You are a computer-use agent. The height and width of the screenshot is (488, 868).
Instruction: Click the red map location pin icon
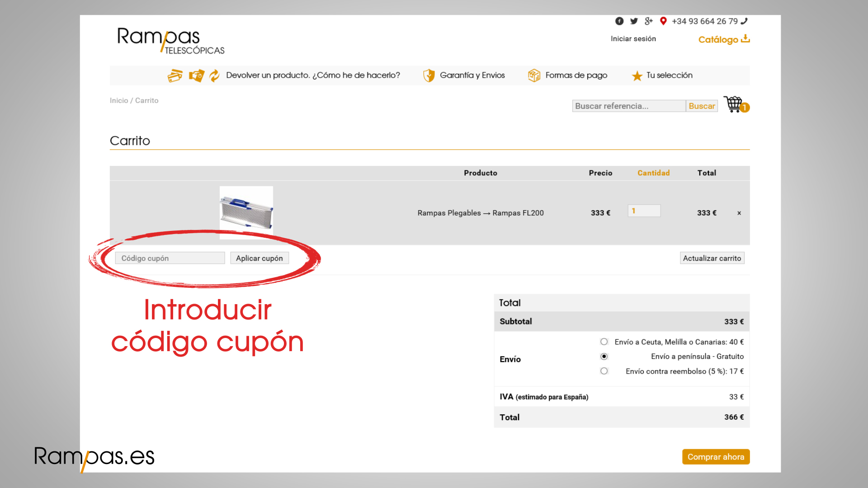[663, 21]
